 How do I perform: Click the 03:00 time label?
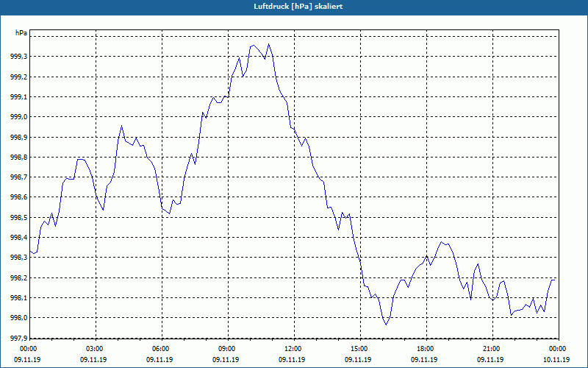[95, 349]
